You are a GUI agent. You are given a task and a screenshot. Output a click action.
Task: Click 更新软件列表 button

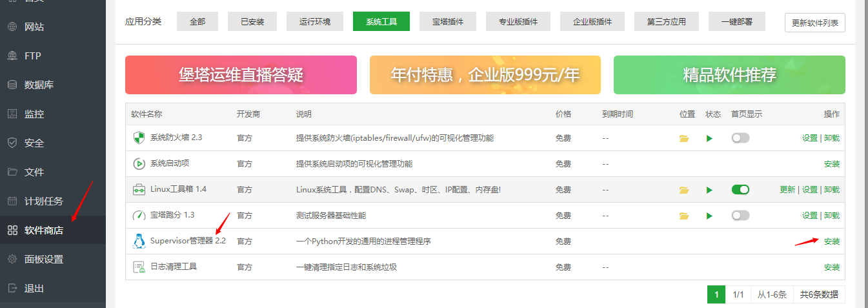pos(815,23)
